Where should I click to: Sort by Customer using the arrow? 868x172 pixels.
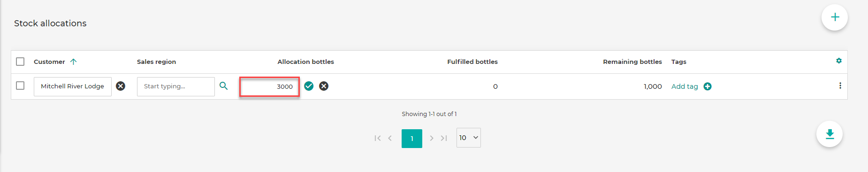coord(73,62)
